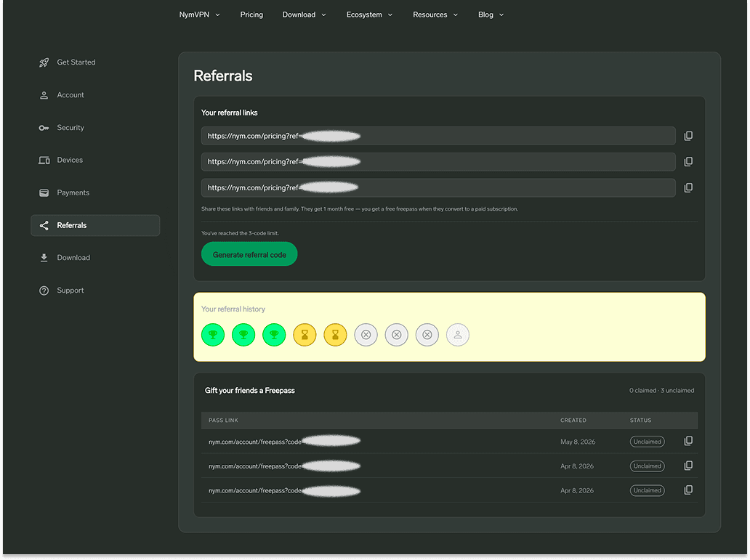Select the Referrals sidebar item
Screen dimensions: 750x560
[96, 225]
